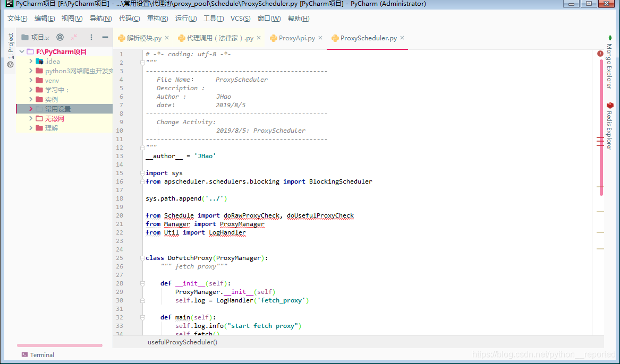
Task: Close the 解析模块.py tab
Action: tap(167, 38)
